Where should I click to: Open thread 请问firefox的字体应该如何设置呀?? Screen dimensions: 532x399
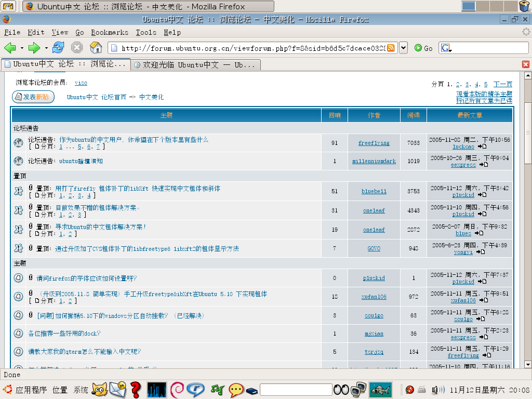87,278
